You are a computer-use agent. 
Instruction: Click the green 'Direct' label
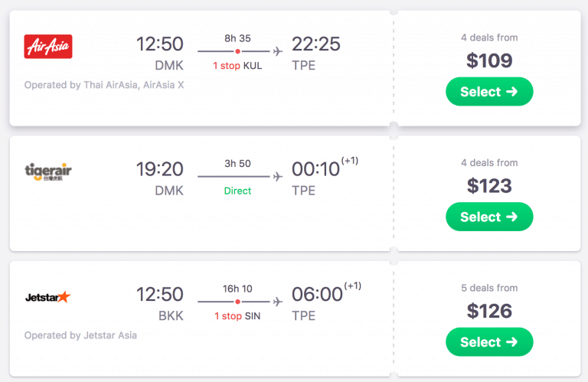tap(237, 191)
